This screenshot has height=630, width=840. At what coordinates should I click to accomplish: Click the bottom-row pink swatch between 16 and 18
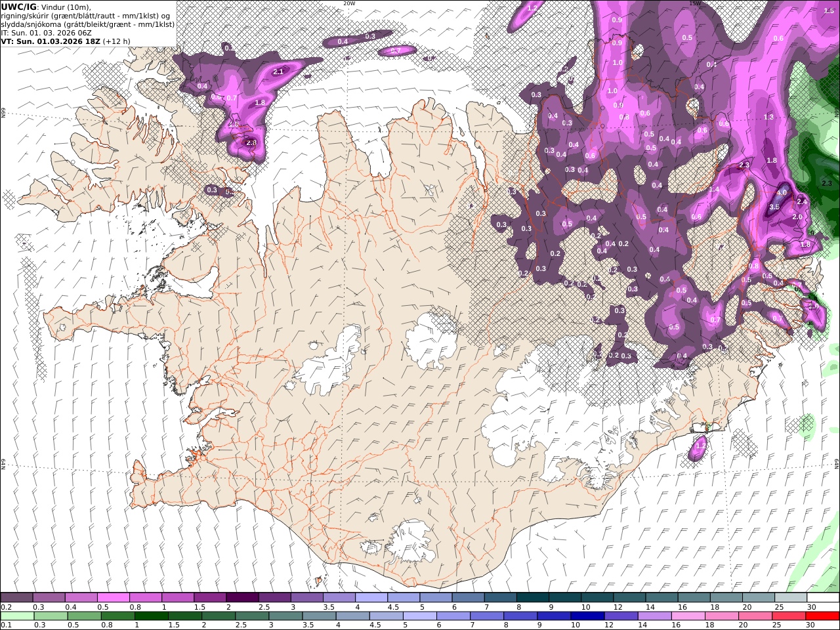[688, 616]
